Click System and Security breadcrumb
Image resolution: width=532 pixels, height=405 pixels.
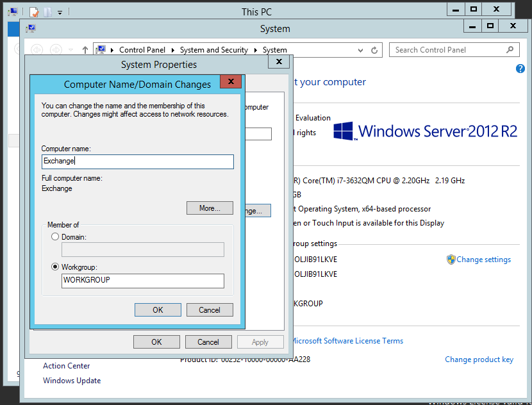click(213, 50)
